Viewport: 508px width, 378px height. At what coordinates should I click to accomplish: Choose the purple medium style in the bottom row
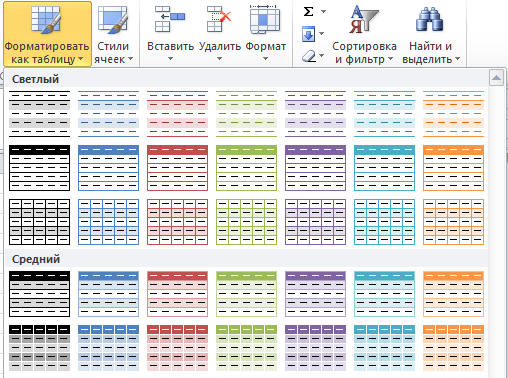pyautogui.click(x=315, y=348)
